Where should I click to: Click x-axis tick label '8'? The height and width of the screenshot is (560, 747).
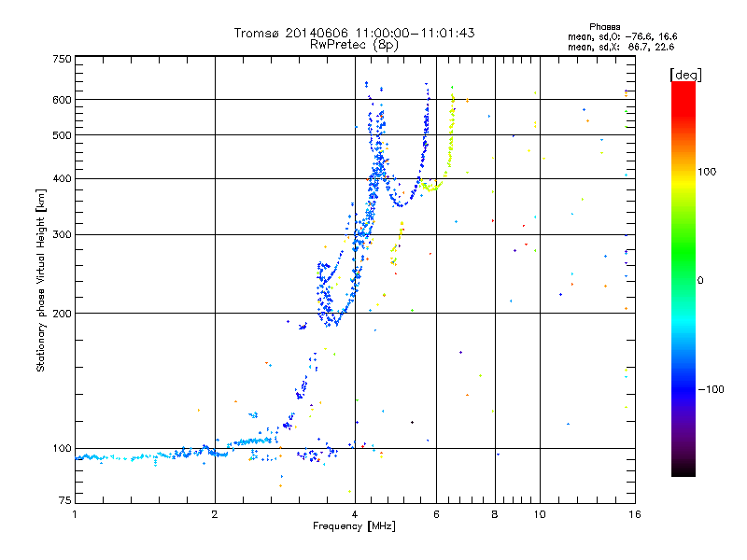pos(495,514)
